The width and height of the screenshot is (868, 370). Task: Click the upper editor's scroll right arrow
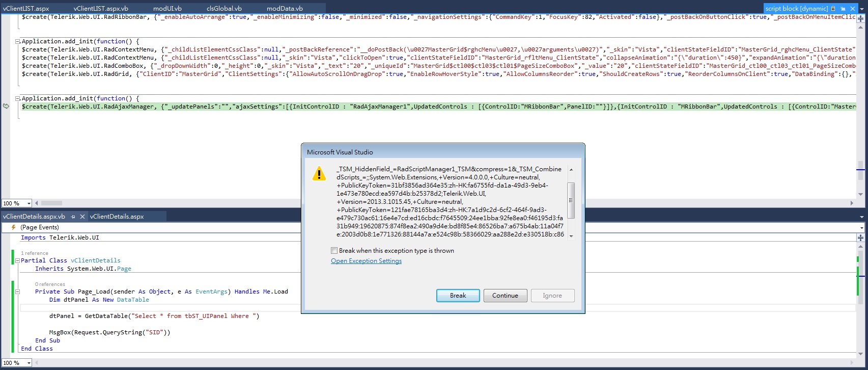point(852,203)
